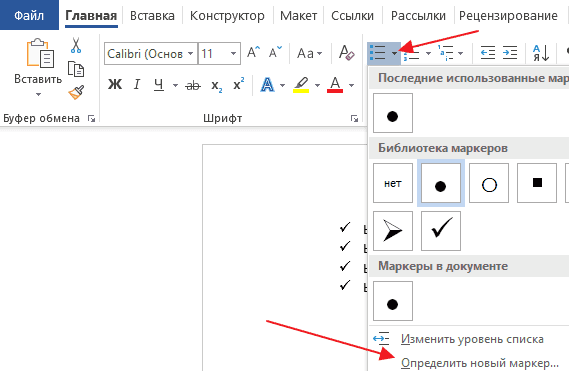Apply text effects blue A icon
The image size is (569, 371).
pyautogui.click(x=267, y=85)
